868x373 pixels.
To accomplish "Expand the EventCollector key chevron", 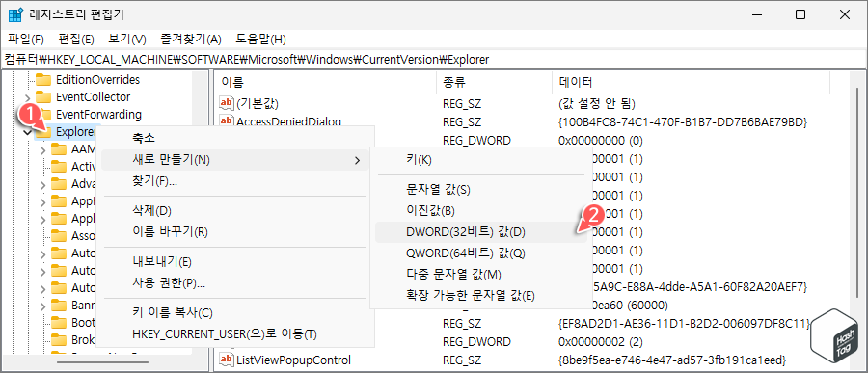I will point(28,98).
